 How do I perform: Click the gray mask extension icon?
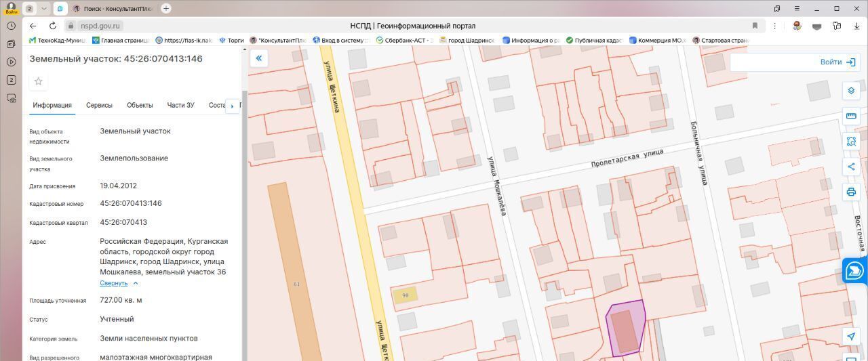(817, 26)
